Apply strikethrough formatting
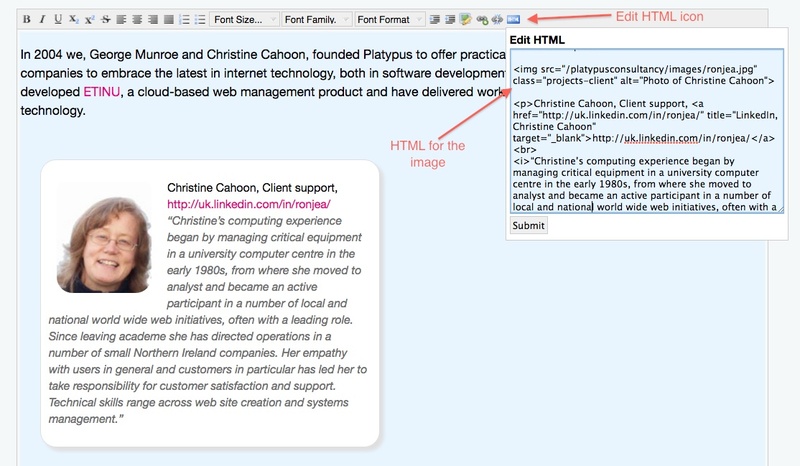 pyautogui.click(x=105, y=19)
